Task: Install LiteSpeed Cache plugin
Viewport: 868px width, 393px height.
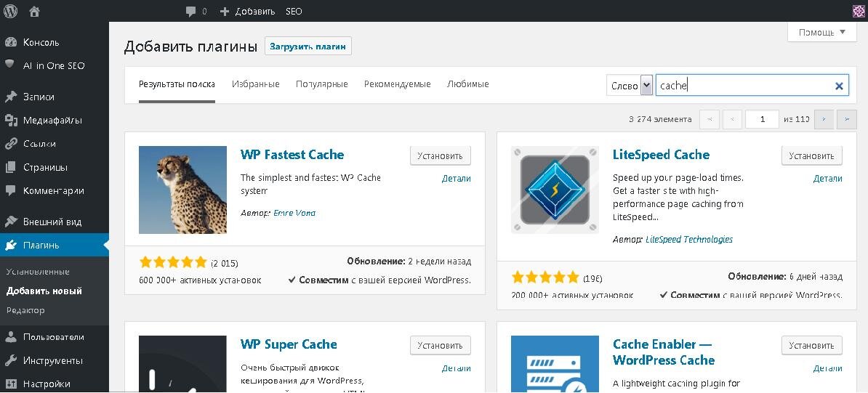Action: (x=811, y=156)
